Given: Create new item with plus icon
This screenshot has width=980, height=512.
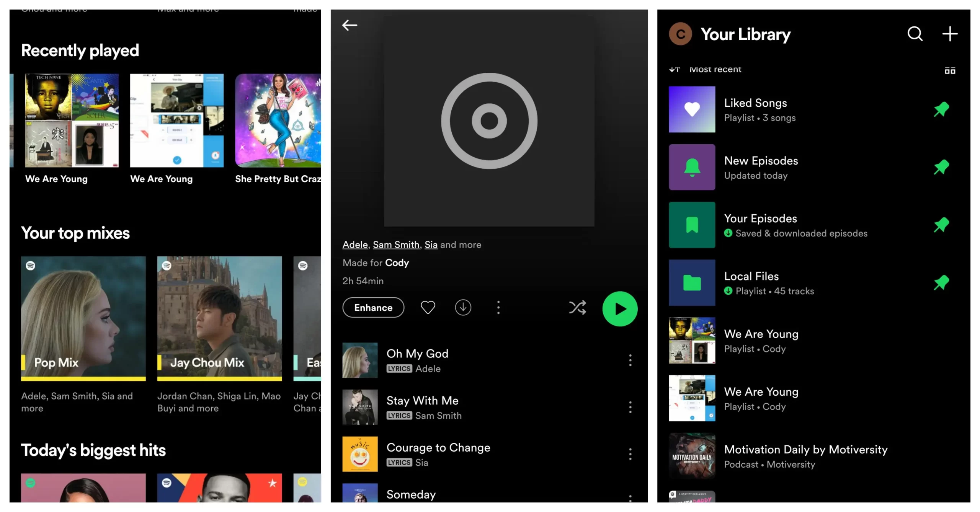Looking at the screenshot, I should 950,34.
